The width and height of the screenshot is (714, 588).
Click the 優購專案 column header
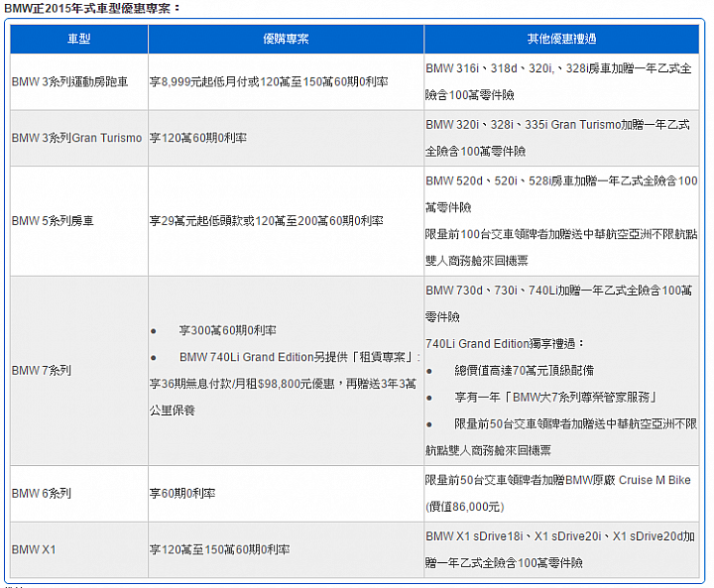286,40
